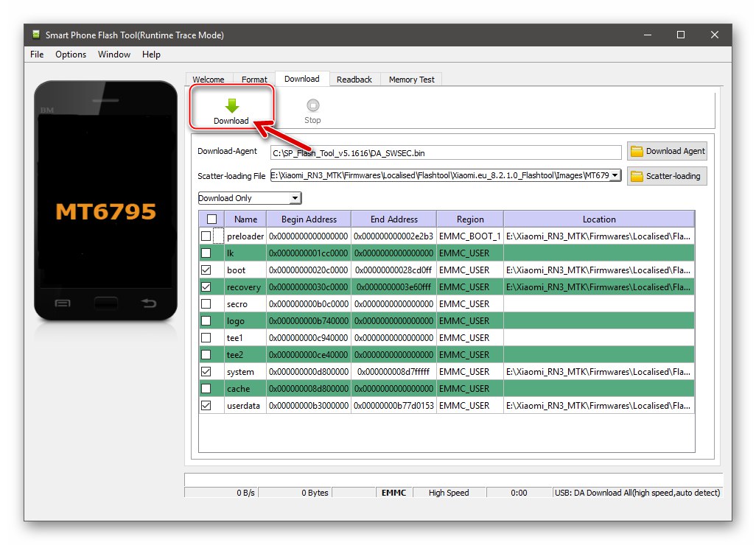Check the logo partition checkbox
The image size is (756, 545).
[206, 321]
